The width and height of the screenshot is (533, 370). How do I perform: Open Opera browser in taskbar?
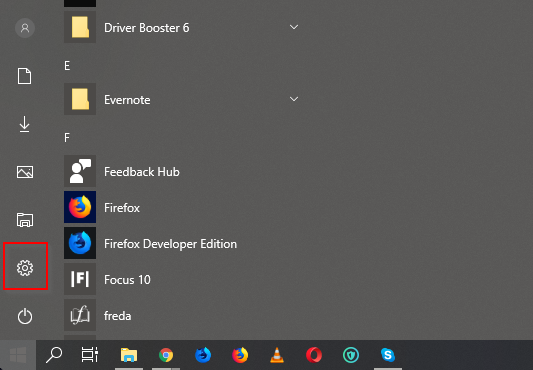[x=314, y=355]
